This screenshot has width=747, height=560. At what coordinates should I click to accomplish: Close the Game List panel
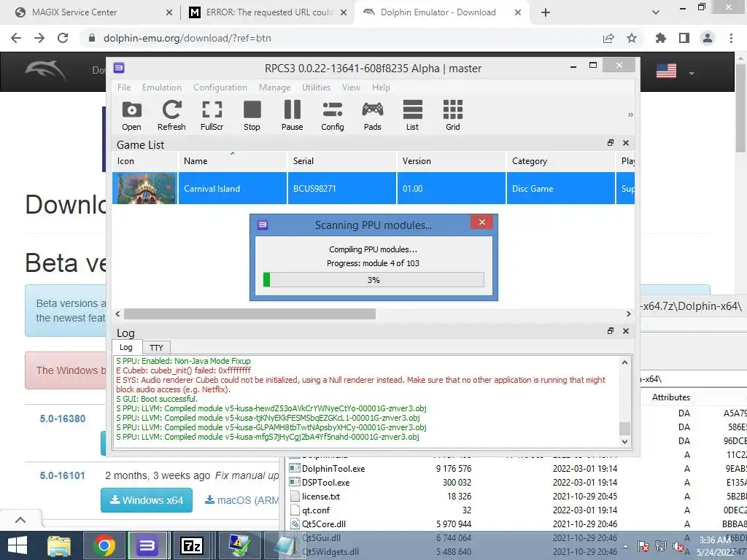[626, 143]
